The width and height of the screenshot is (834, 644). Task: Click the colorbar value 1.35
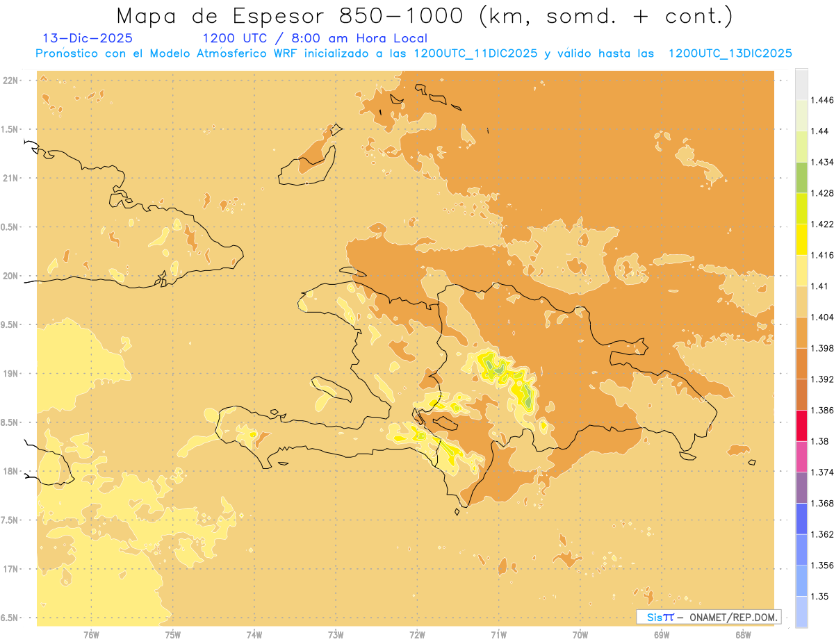820,597
